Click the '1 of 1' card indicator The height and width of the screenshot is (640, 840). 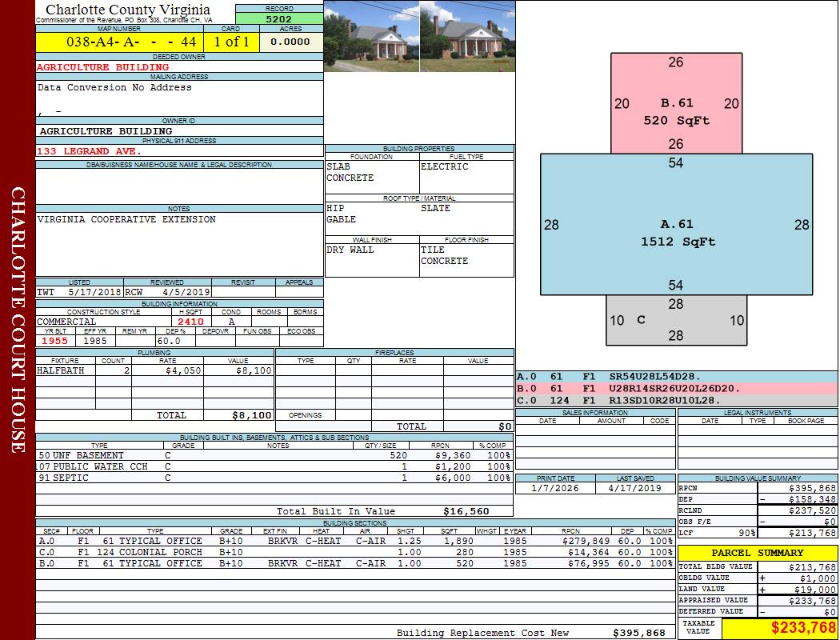tap(231, 42)
